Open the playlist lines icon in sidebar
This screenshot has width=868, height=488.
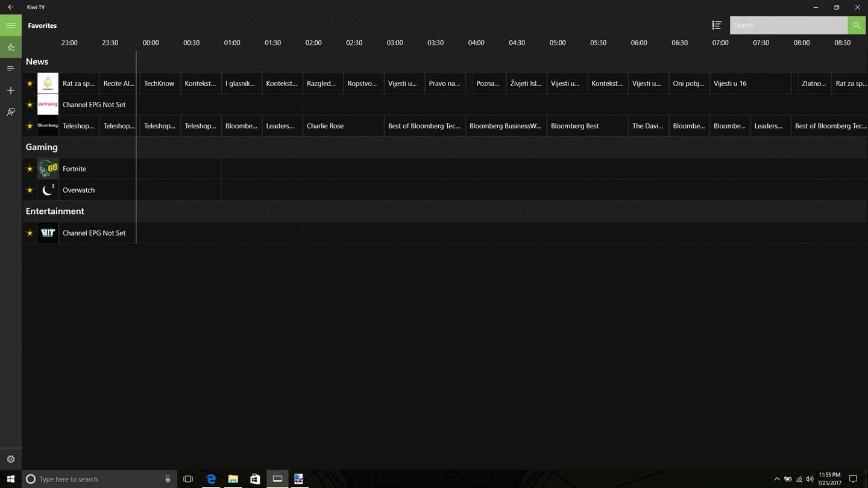[11, 69]
